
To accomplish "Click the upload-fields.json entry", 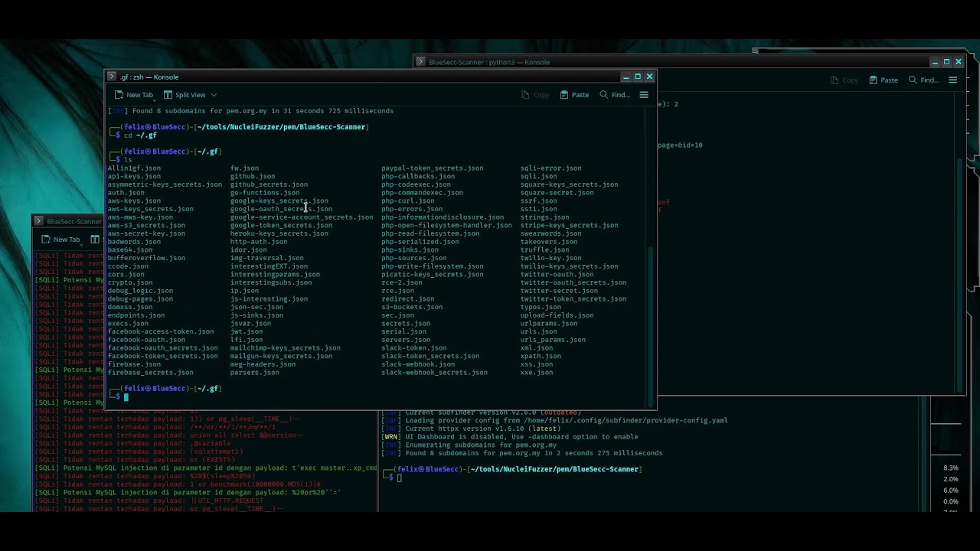I will (557, 315).
